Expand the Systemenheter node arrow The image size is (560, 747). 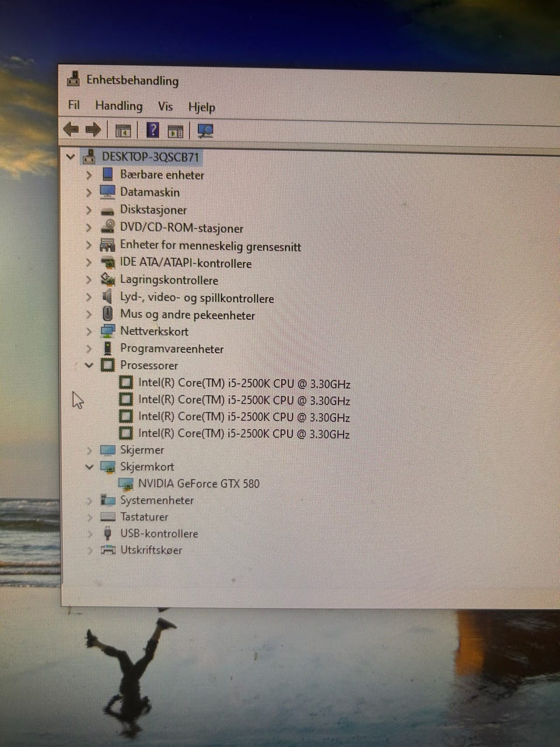[x=89, y=501]
